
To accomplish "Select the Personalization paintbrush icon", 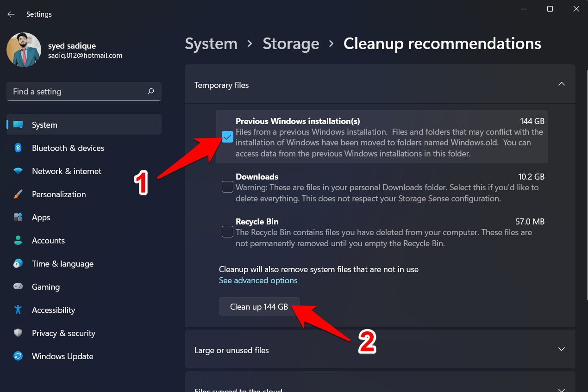I will click(x=18, y=194).
